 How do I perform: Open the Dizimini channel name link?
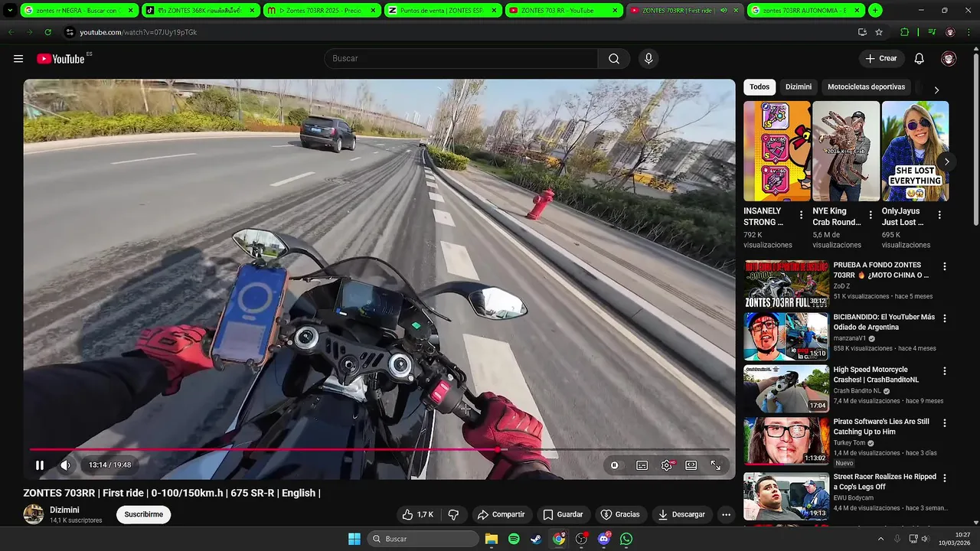point(65,510)
